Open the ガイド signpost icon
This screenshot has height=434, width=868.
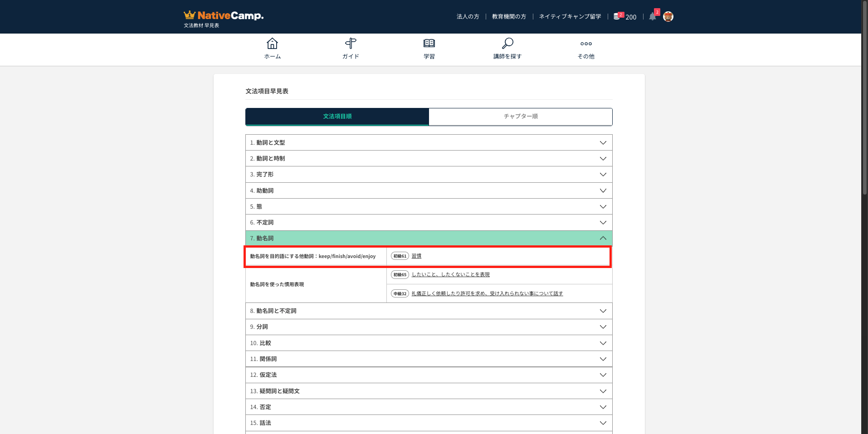(x=351, y=44)
